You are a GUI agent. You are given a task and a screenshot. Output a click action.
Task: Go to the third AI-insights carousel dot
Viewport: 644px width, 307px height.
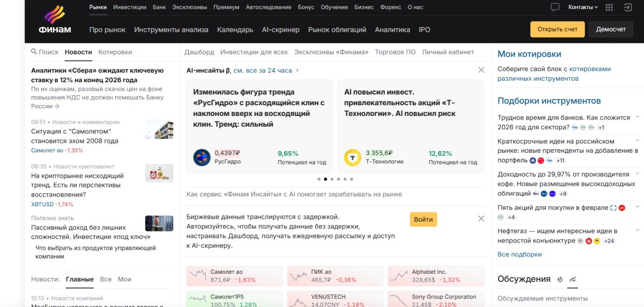[x=332, y=179]
